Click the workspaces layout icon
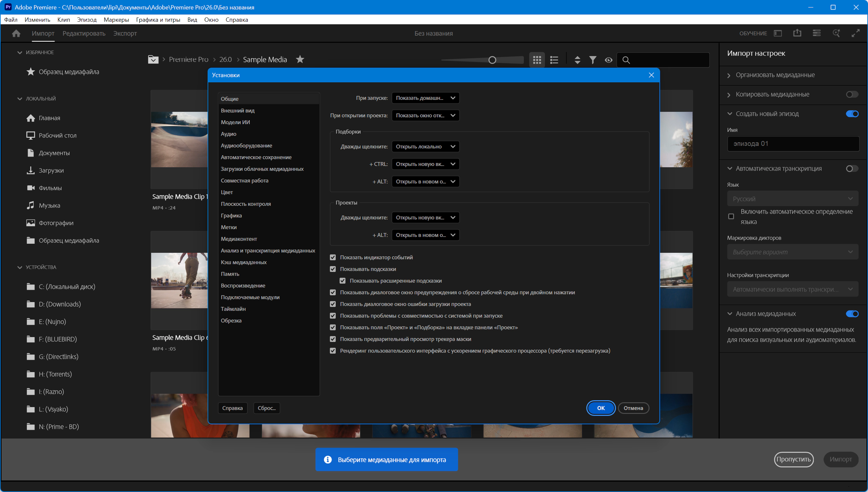Image resolution: width=868 pixels, height=492 pixels. [x=778, y=33]
